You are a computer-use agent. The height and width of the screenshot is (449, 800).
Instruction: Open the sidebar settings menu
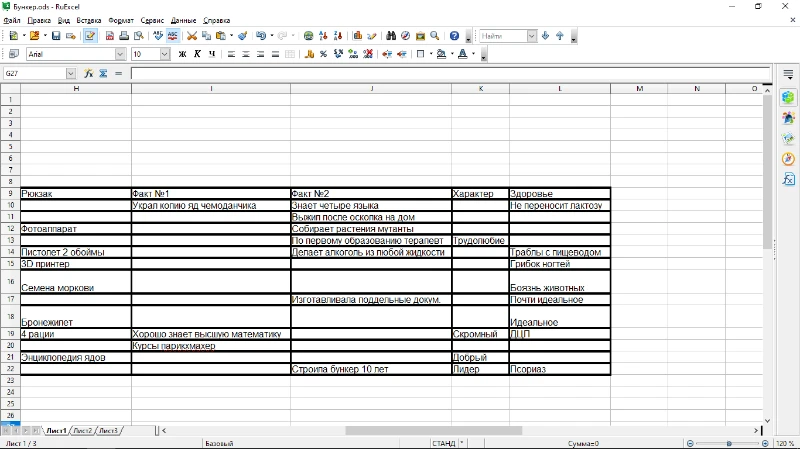coord(788,74)
